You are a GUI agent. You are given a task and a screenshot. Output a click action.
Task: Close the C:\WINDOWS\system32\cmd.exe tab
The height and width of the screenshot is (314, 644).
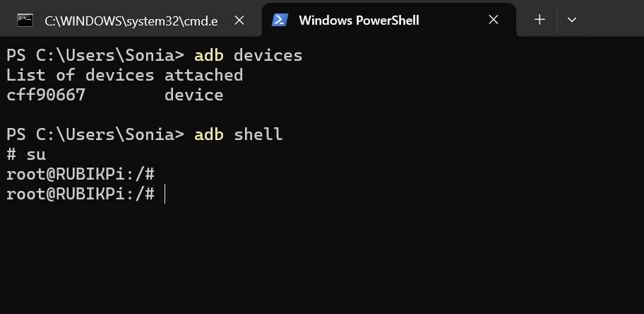(x=239, y=20)
